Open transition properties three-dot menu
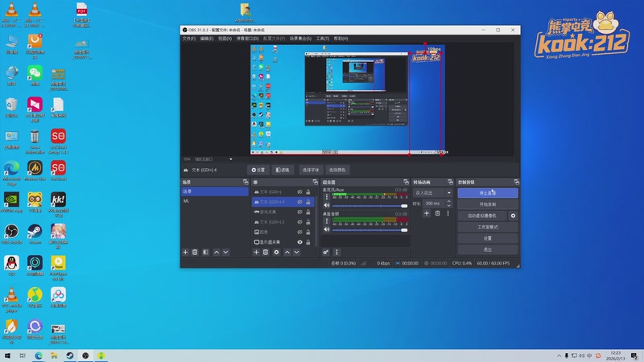This screenshot has width=644, height=362. pos(448,213)
